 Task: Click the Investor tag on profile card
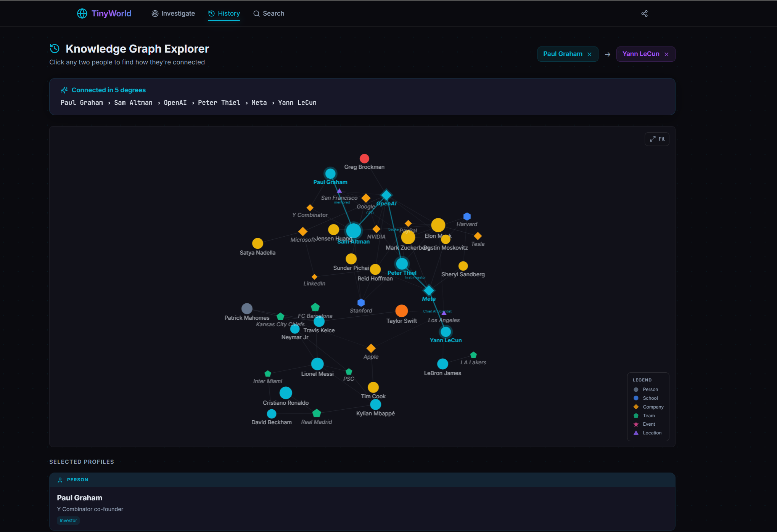[68, 521]
